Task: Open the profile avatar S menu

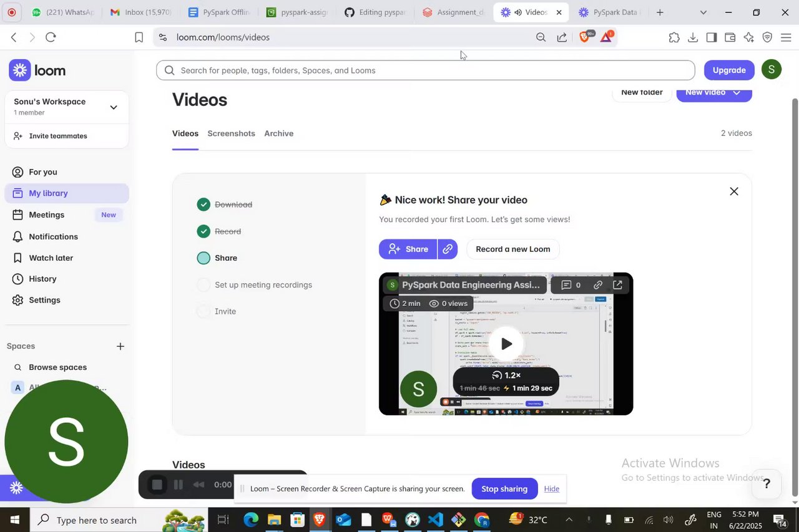Action: coord(772,69)
